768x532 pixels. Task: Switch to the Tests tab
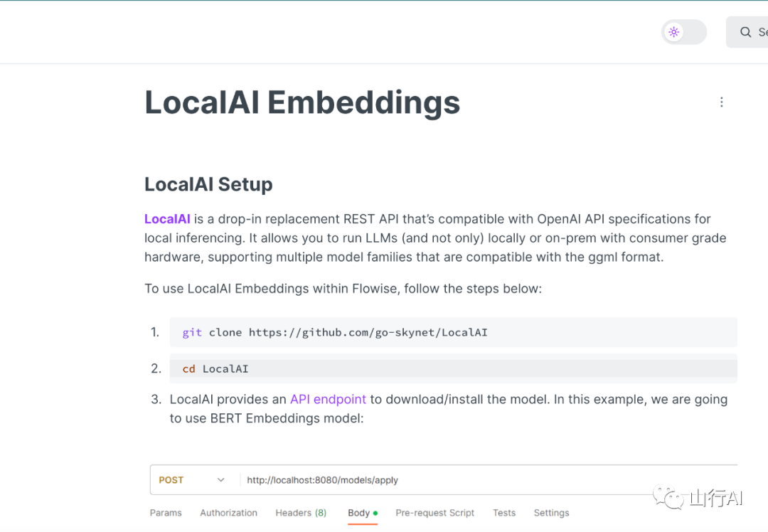click(x=504, y=513)
